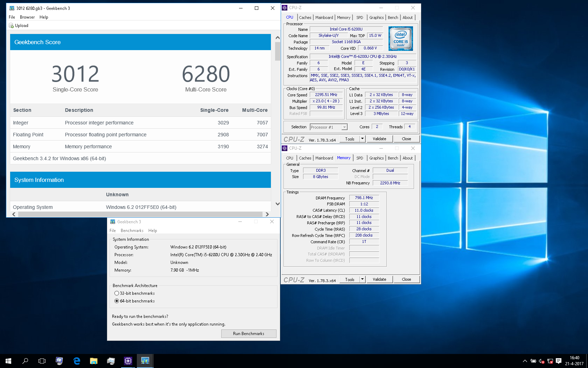Switch to Memory tab in upper CPU-Z
The width and height of the screenshot is (588, 368).
(x=344, y=18)
